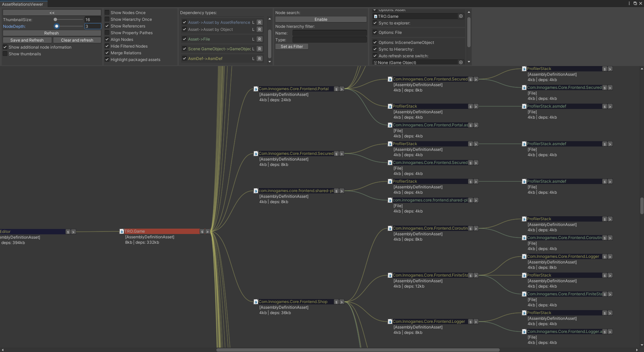644x352 pixels.
Task: Click asset icon of com.innogames.core.frontend.shared-pl assembly node
Action: click(x=256, y=191)
